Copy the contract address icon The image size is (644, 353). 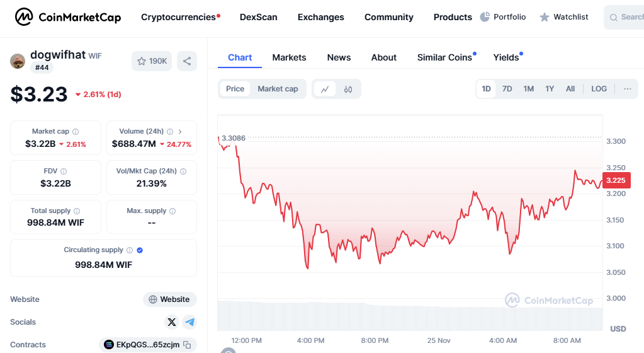[x=188, y=345]
